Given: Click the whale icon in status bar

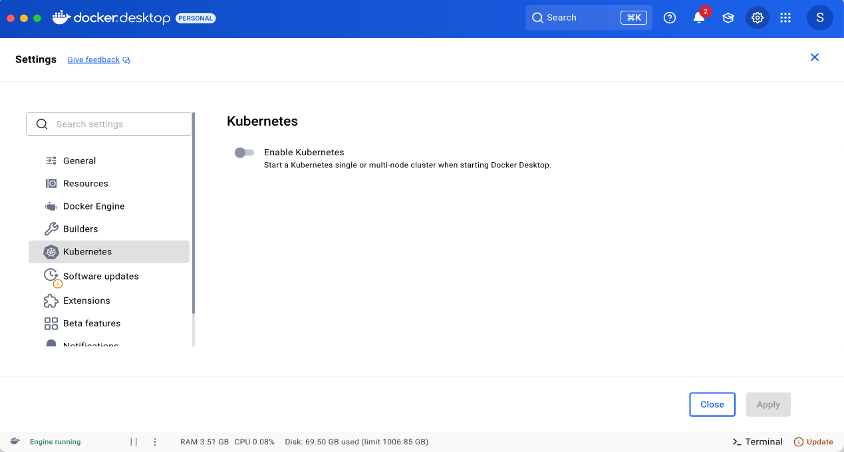Looking at the screenshot, I should 15,441.
